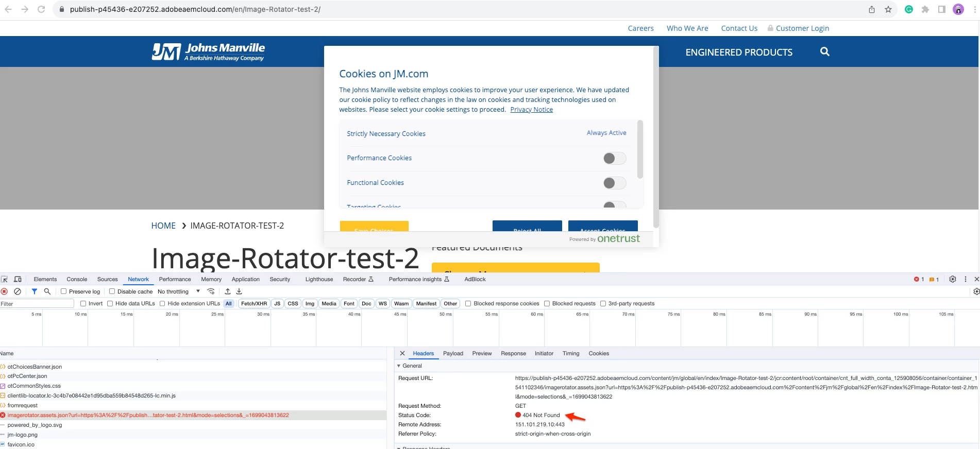This screenshot has height=449, width=980.
Task: Check the Invert filter checkbox
Action: click(83, 303)
